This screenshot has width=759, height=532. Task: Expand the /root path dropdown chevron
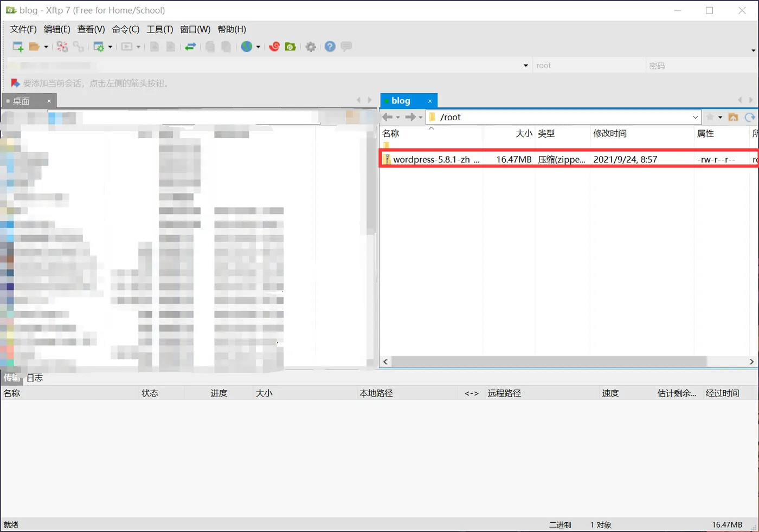[x=696, y=117]
